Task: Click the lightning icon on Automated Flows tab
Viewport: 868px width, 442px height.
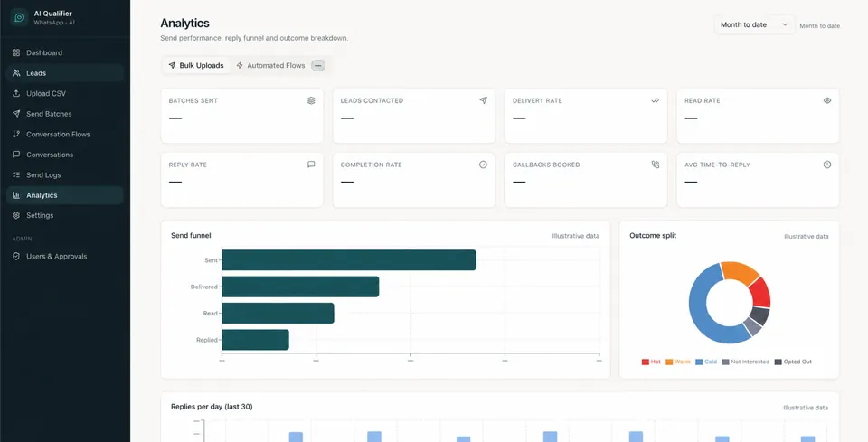Action: pyautogui.click(x=240, y=65)
